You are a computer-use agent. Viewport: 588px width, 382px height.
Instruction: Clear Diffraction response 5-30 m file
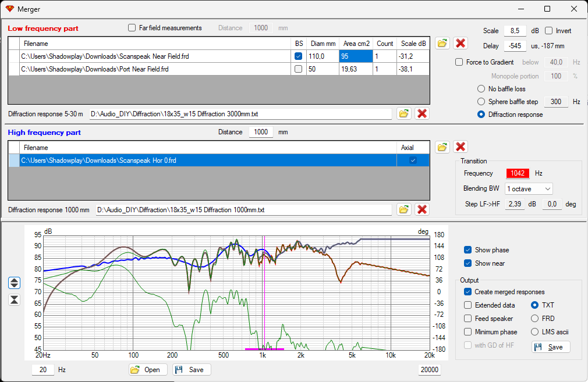pyautogui.click(x=422, y=113)
